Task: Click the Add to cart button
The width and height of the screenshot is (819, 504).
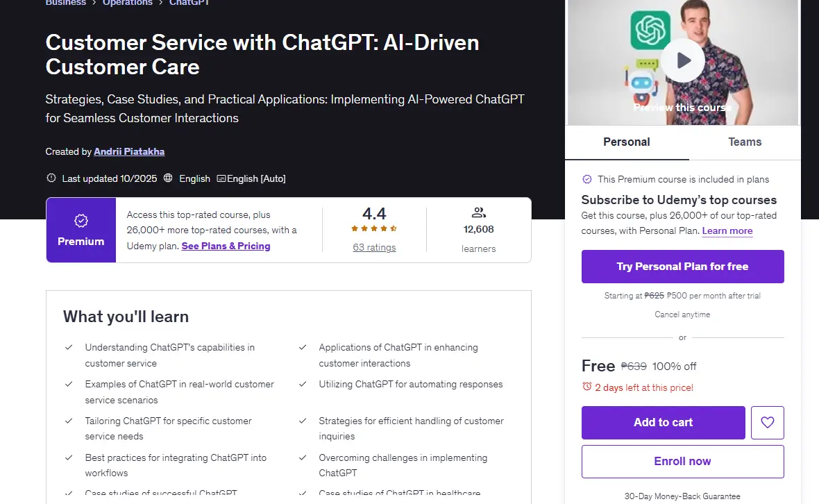Action: (664, 423)
